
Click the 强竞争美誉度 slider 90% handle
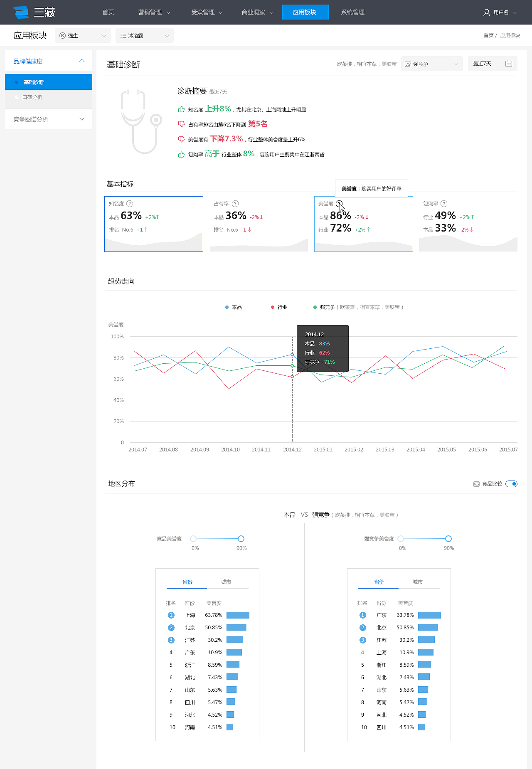448,539
